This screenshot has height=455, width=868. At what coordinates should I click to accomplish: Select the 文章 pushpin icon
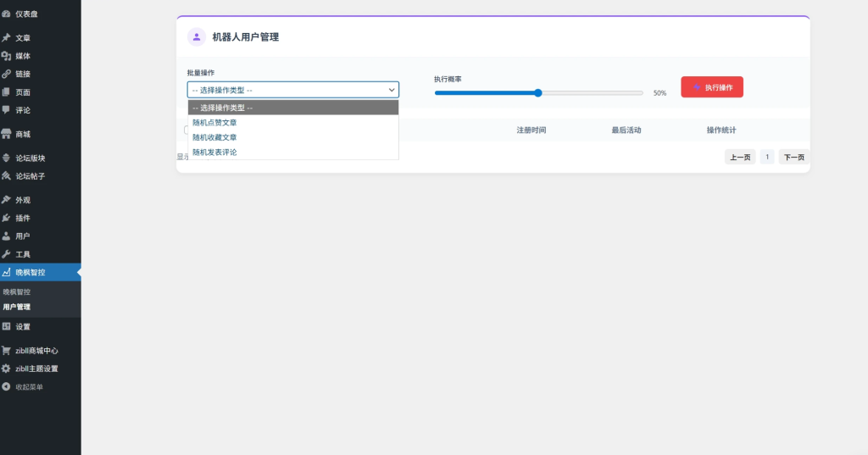(x=6, y=37)
